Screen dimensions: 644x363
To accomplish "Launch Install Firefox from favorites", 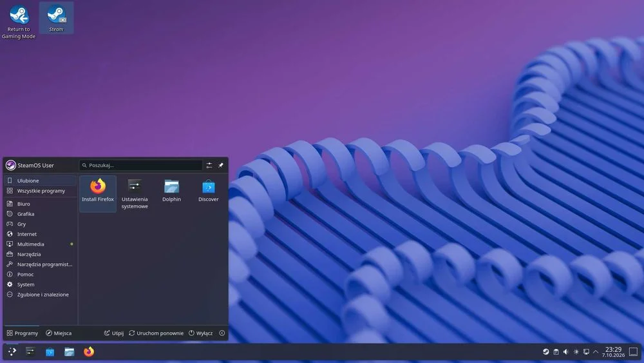I will (98, 193).
